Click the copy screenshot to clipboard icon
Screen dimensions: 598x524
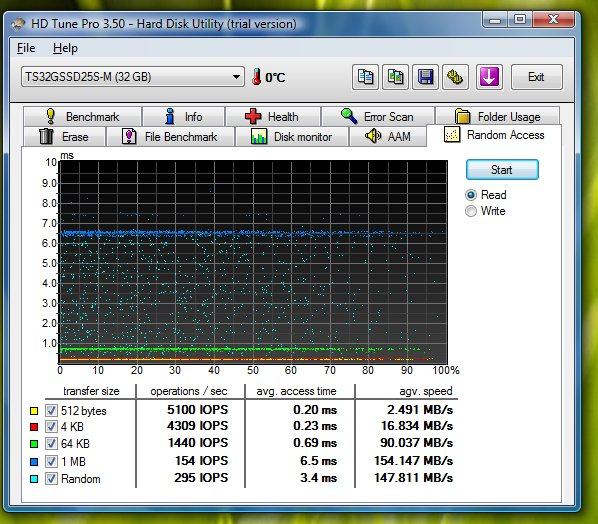395,77
